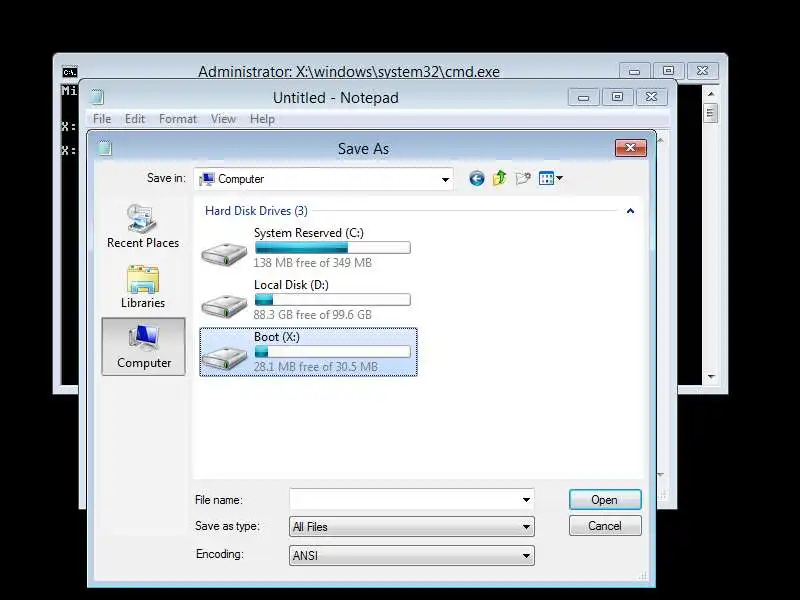Click the '88.3 GB free of 99.6 GB' text

[x=312, y=315]
